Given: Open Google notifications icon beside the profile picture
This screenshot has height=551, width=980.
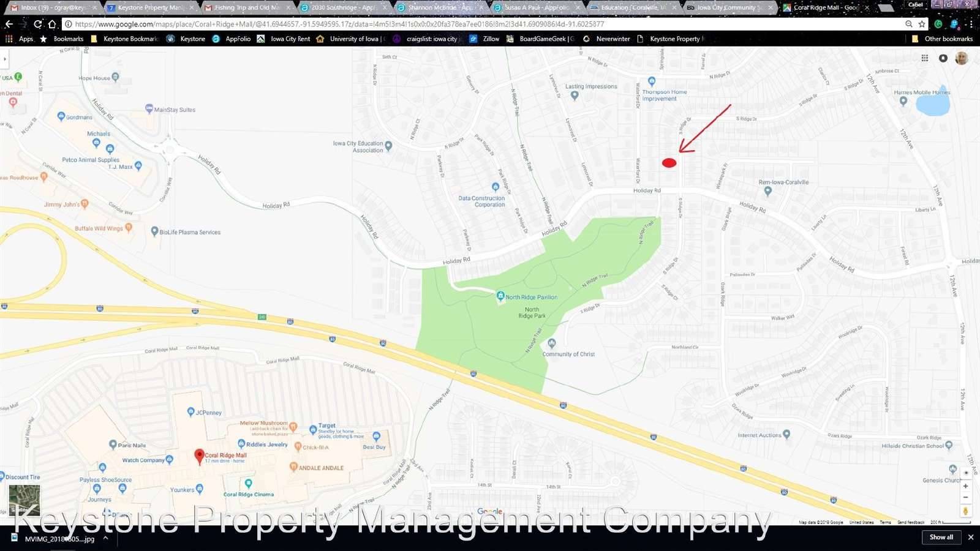Looking at the screenshot, I should point(943,58).
